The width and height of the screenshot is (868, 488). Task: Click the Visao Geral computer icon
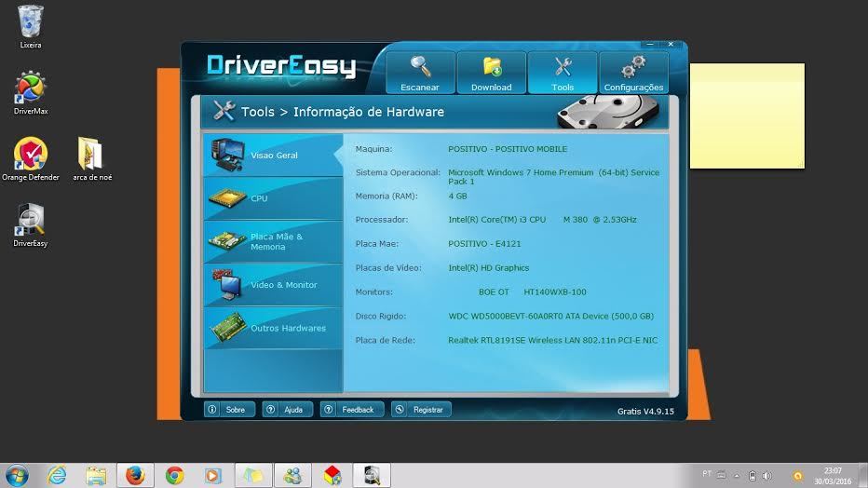click(227, 155)
